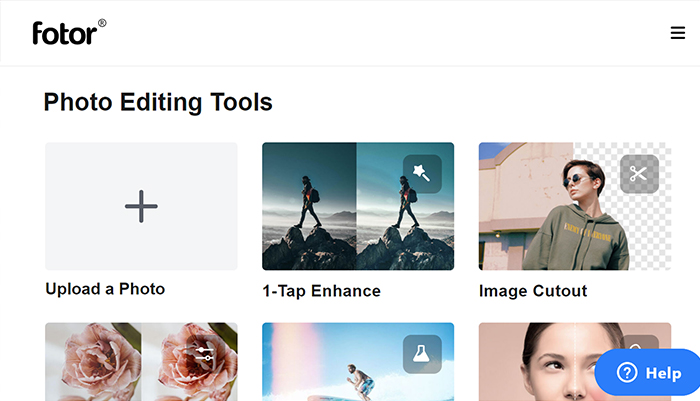Click the magic wand enhance icon
The height and width of the screenshot is (401, 700).
(422, 174)
